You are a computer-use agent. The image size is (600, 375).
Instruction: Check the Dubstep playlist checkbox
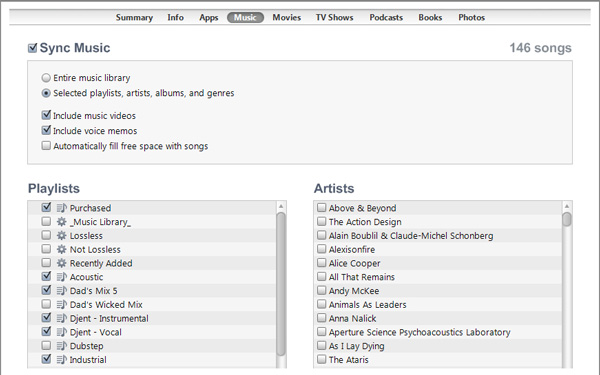(46, 345)
